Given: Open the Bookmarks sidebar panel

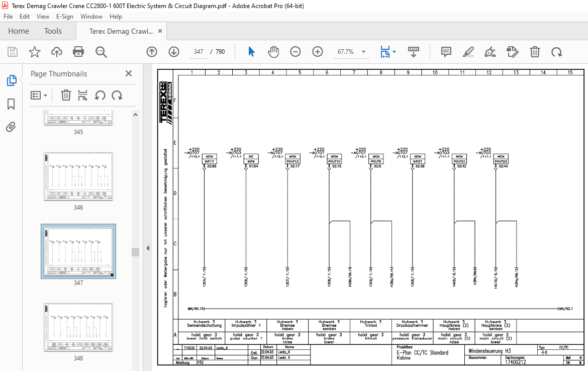Looking at the screenshot, I should (11, 104).
